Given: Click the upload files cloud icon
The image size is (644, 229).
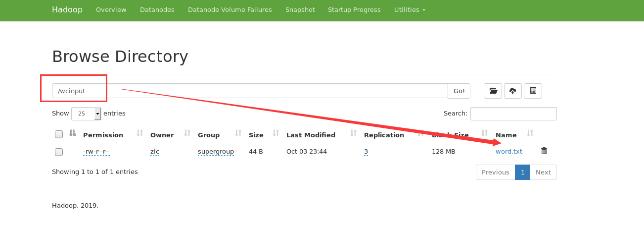Looking at the screenshot, I should 513,91.
